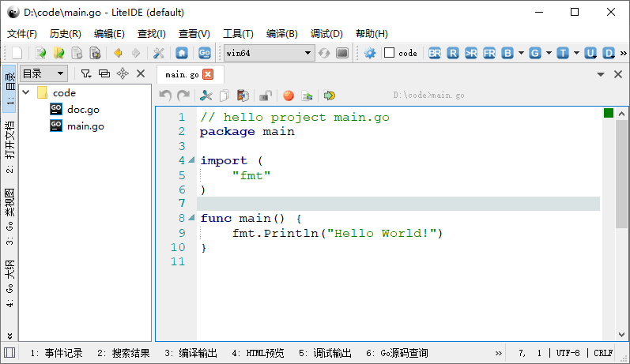
Task: Create a new file with the blank page icon
Action: 17,53
